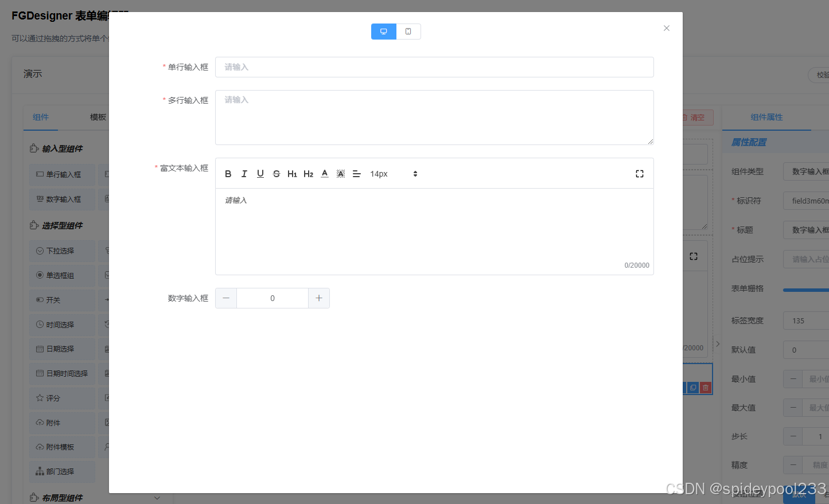Open background color picker in editor toolbar
This screenshot has width=829, height=504.
tap(341, 174)
